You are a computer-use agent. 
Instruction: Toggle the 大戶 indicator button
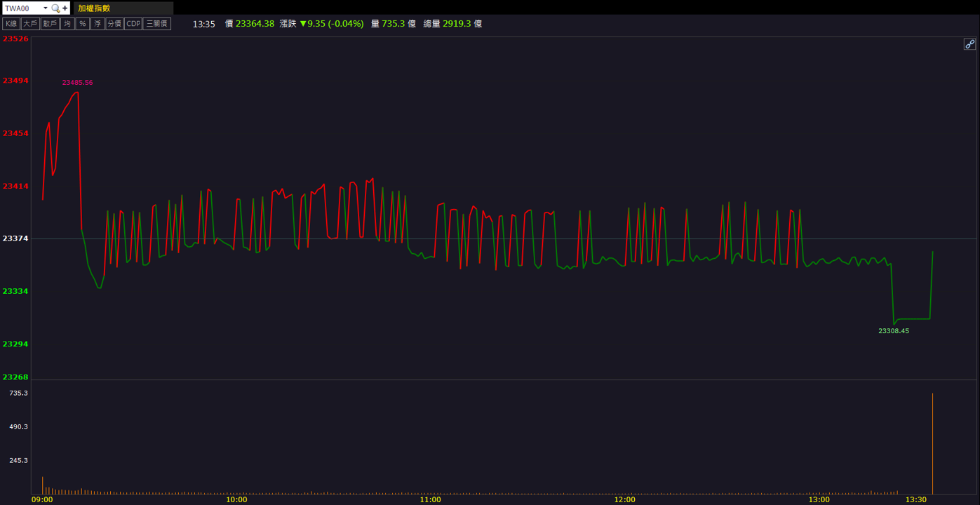[x=29, y=24]
